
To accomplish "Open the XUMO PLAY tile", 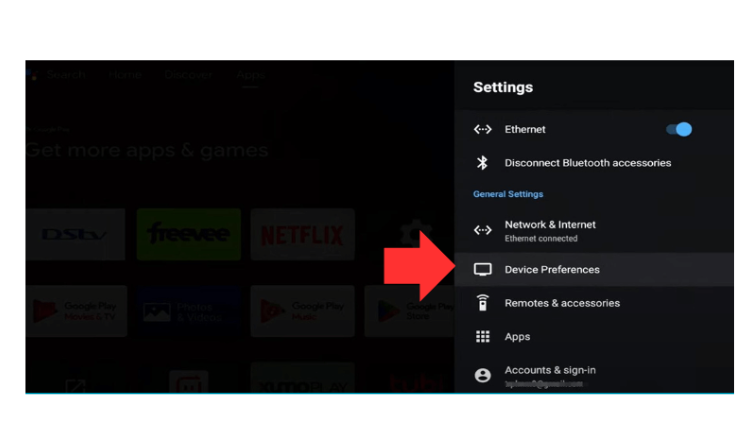I will (302, 379).
